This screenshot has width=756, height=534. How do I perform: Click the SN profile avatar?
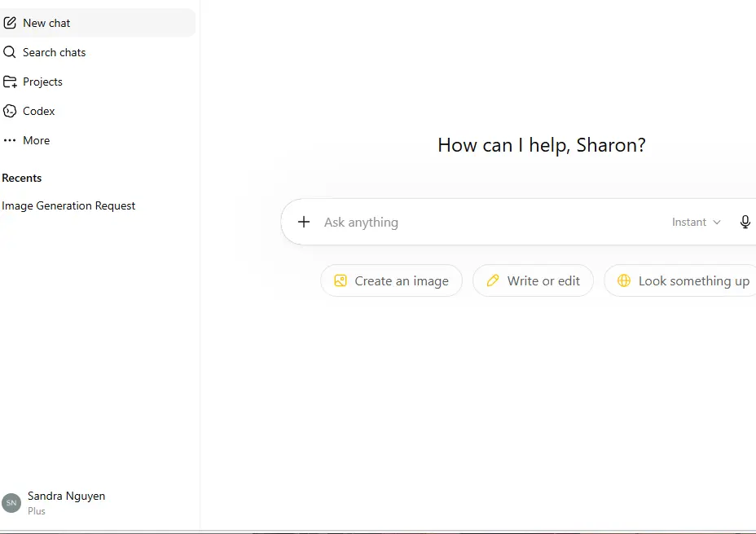pos(11,503)
